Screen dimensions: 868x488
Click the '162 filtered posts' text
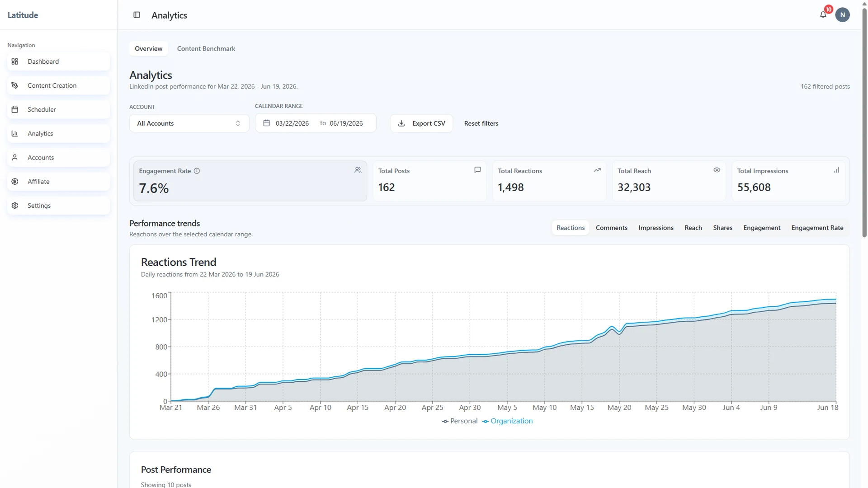click(825, 86)
